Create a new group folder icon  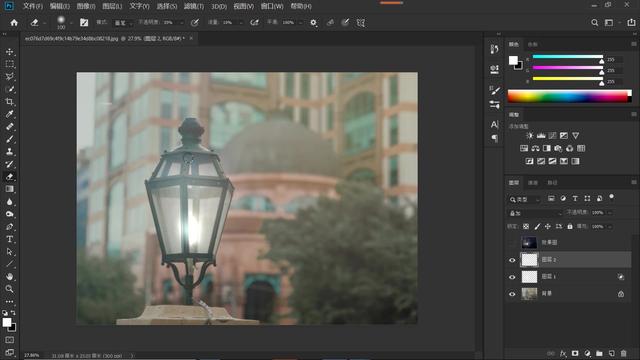coord(599,353)
